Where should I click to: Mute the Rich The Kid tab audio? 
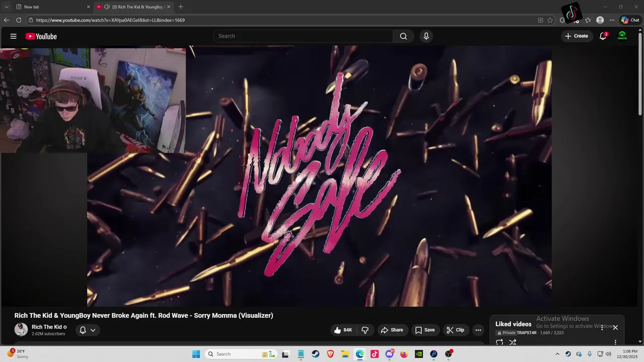[107, 7]
